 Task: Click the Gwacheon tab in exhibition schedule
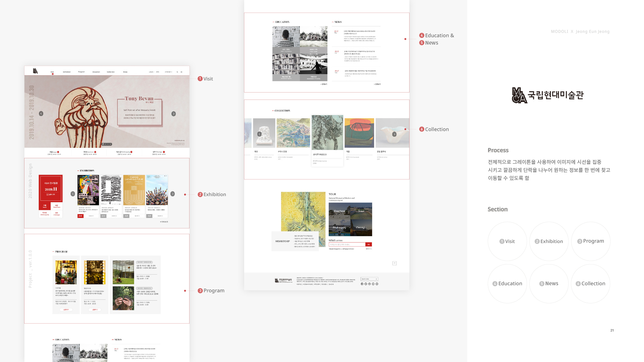tap(56, 206)
